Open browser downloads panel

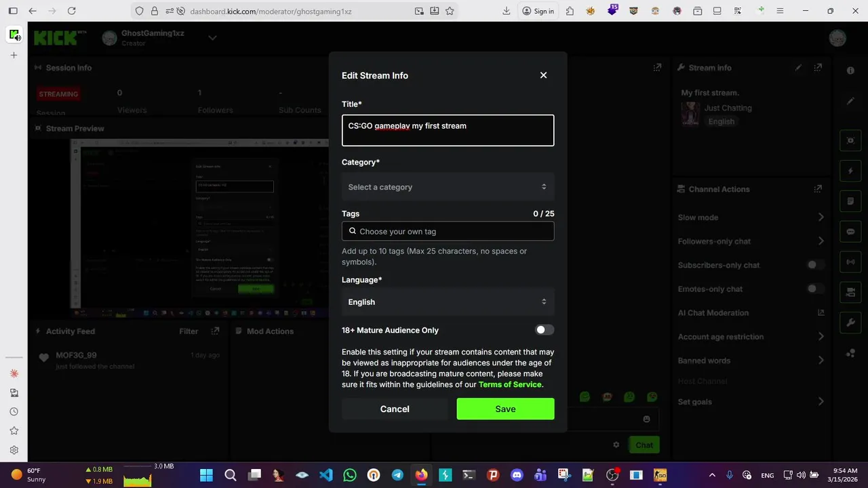[x=506, y=11]
